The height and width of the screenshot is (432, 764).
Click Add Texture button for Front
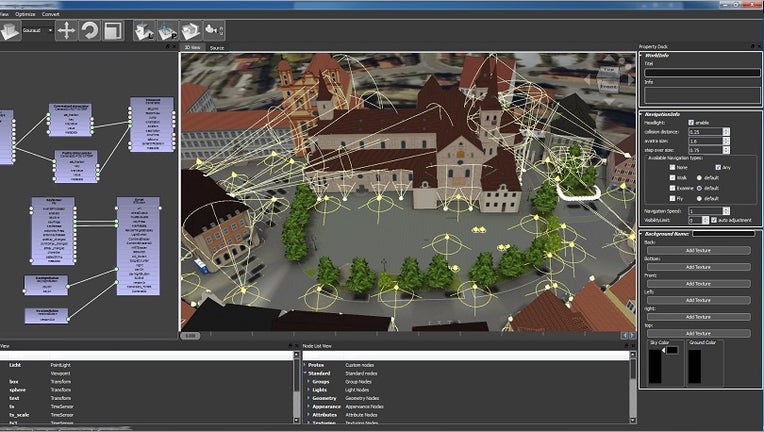[698, 283]
